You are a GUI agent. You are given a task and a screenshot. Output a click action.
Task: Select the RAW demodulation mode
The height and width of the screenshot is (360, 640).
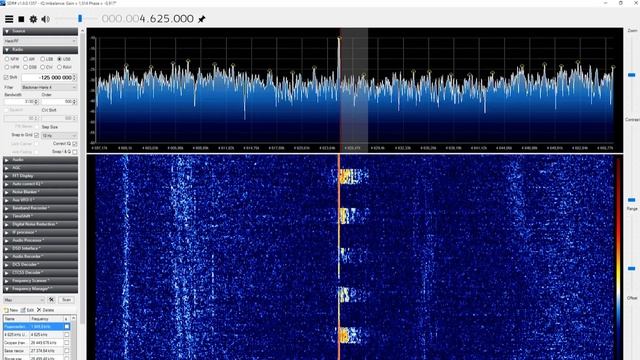point(64,67)
